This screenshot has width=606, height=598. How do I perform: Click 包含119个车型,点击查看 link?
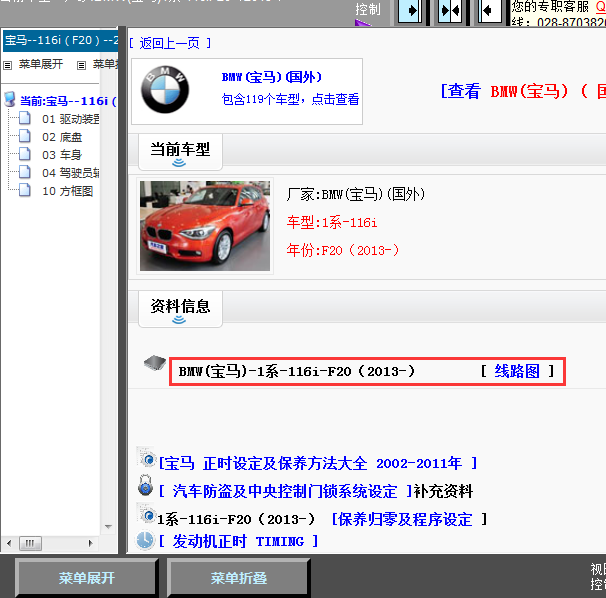(290, 99)
